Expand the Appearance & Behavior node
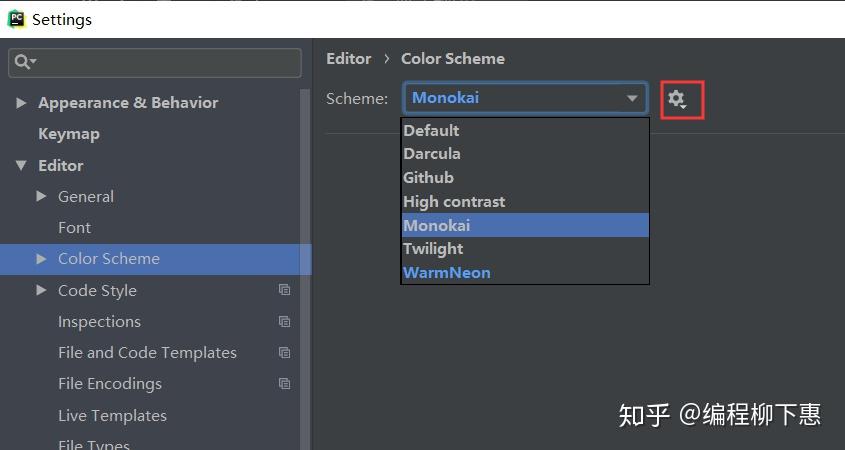Screen dimensions: 845x450 pyautogui.click(x=21, y=103)
